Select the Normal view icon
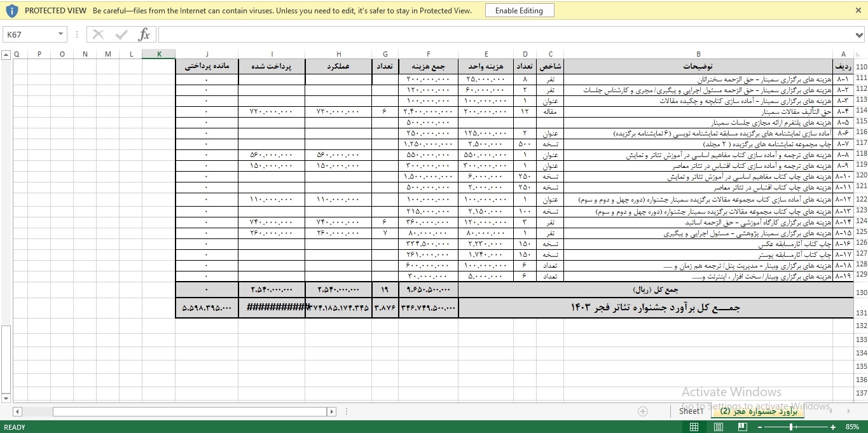Screen dimensions: 868x433 [x=718, y=427]
